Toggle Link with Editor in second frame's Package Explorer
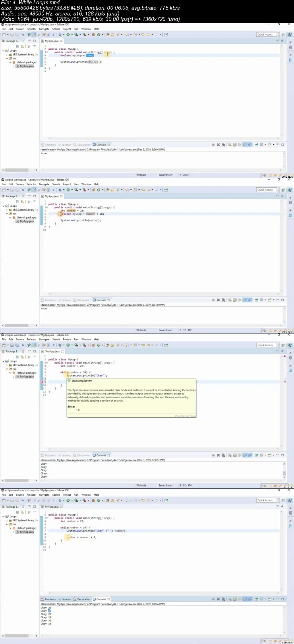 (x=22, y=201)
